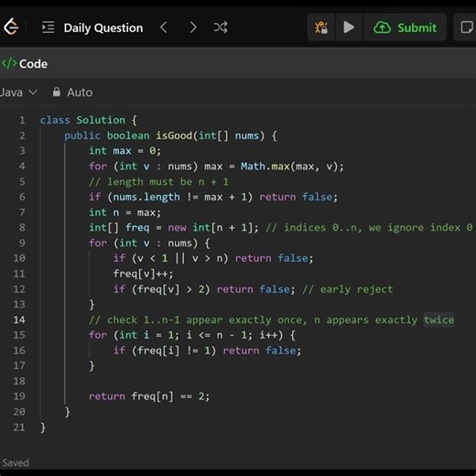
Task: Open the problem list panel icon
Action: click(x=49, y=27)
